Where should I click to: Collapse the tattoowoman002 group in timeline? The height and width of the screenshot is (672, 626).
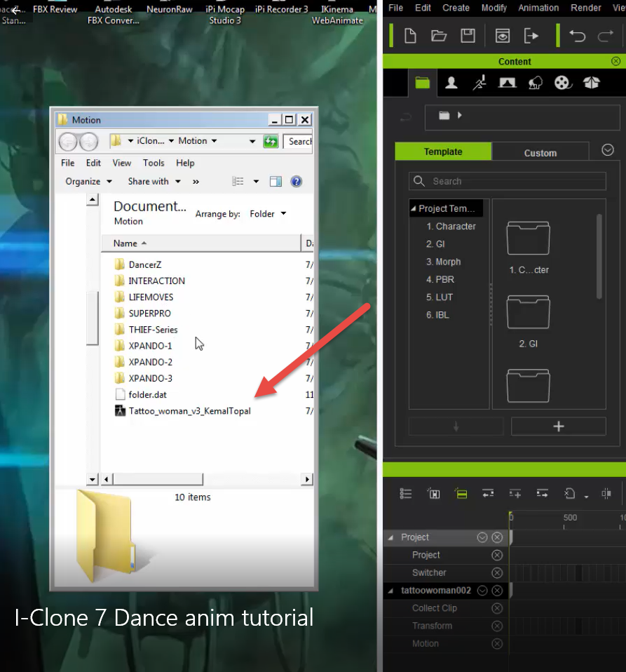[390, 591]
